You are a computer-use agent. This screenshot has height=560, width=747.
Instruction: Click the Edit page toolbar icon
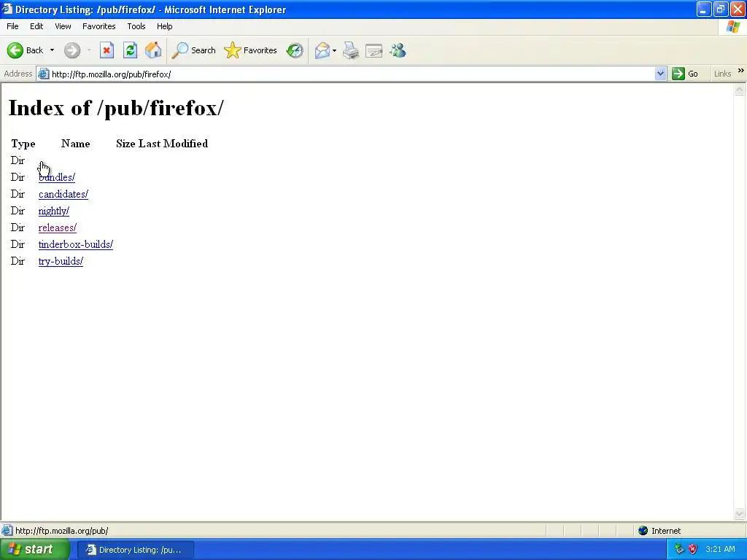[x=374, y=50]
